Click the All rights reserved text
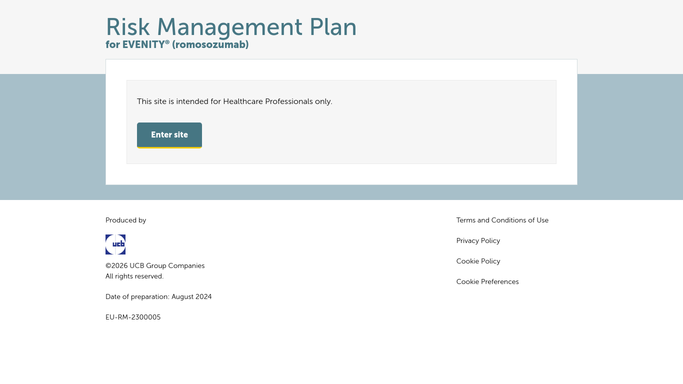 coord(135,276)
